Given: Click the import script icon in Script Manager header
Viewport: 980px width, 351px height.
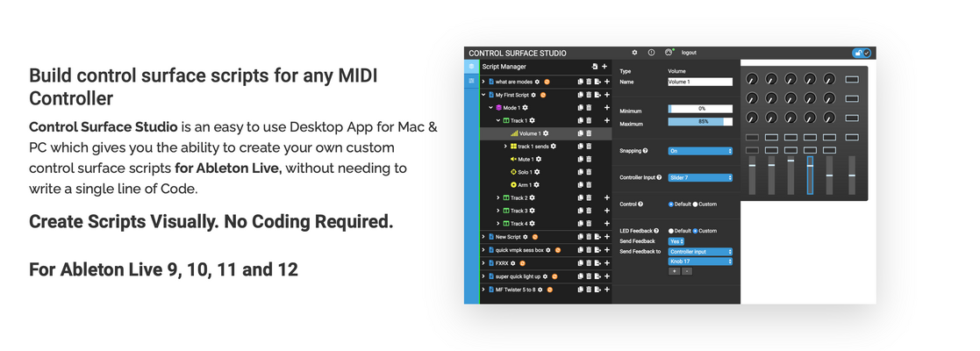Looking at the screenshot, I should click(595, 66).
